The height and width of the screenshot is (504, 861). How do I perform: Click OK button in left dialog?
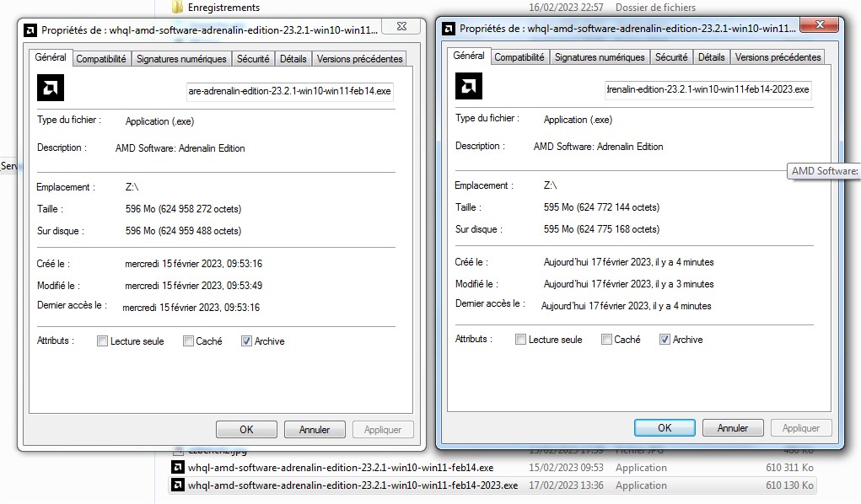pyautogui.click(x=246, y=429)
